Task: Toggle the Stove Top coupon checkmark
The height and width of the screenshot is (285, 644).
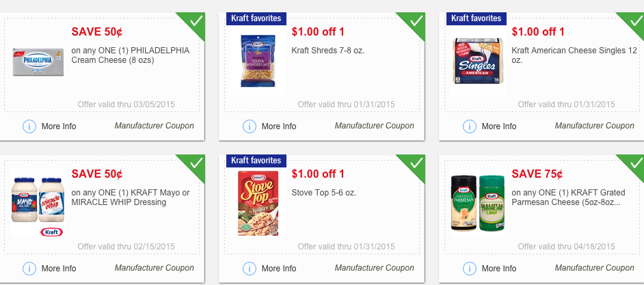Action: pyautogui.click(x=415, y=163)
